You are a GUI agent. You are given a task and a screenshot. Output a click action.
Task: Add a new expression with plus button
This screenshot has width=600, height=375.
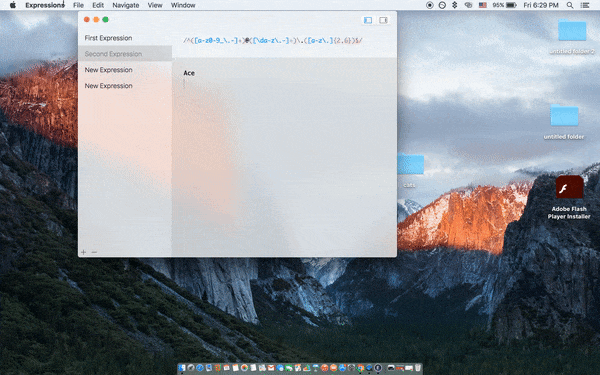click(83, 252)
